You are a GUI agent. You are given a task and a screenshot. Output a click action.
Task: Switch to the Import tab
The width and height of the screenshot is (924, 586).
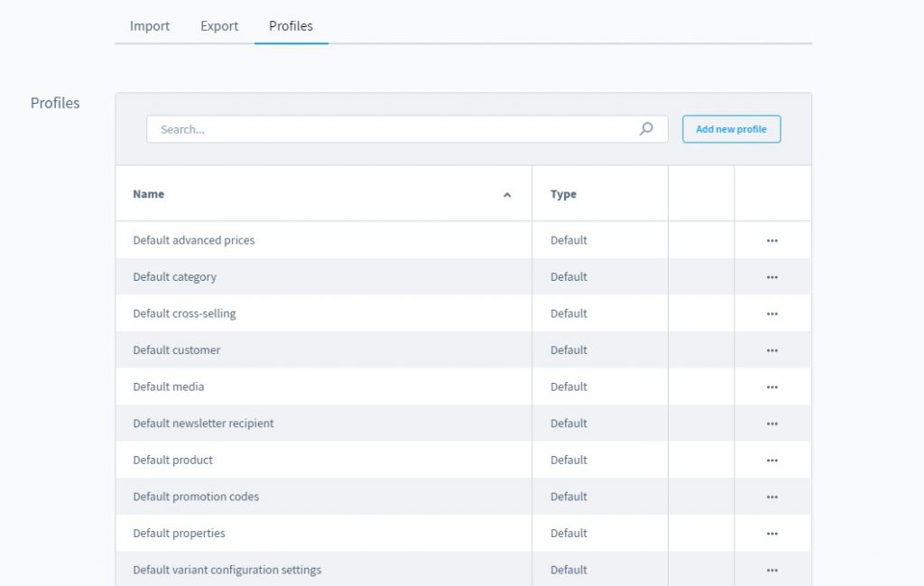coord(149,26)
